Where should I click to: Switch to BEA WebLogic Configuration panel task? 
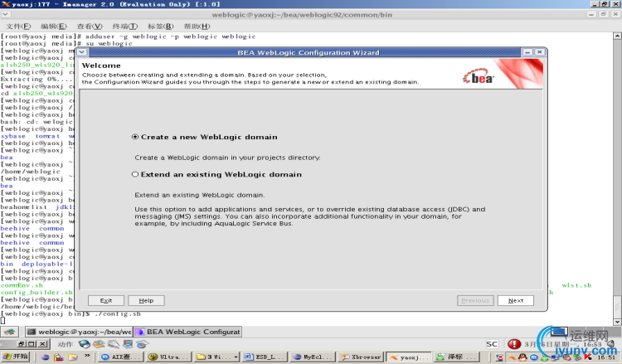pyautogui.click(x=188, y=332)
